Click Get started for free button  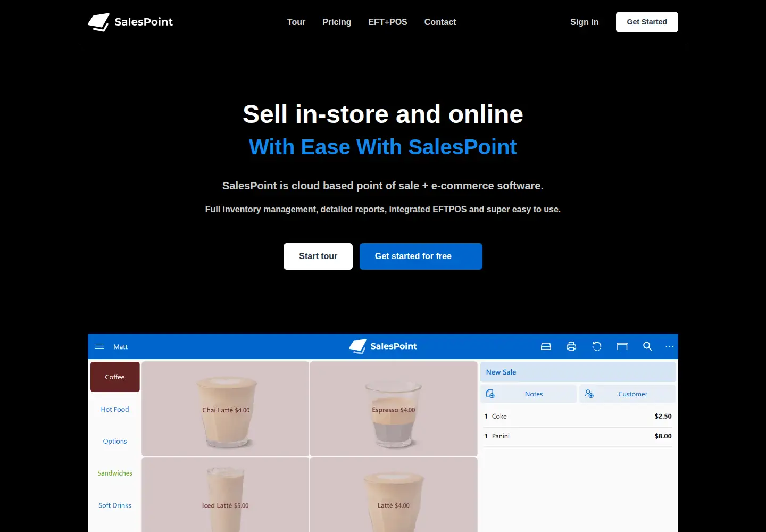coord(421,256)
